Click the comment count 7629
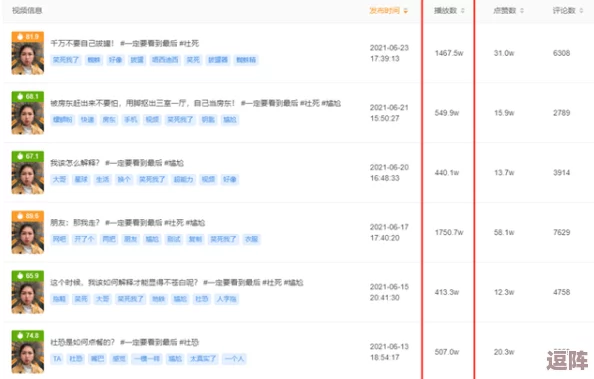594x379 pixels. 561,232
